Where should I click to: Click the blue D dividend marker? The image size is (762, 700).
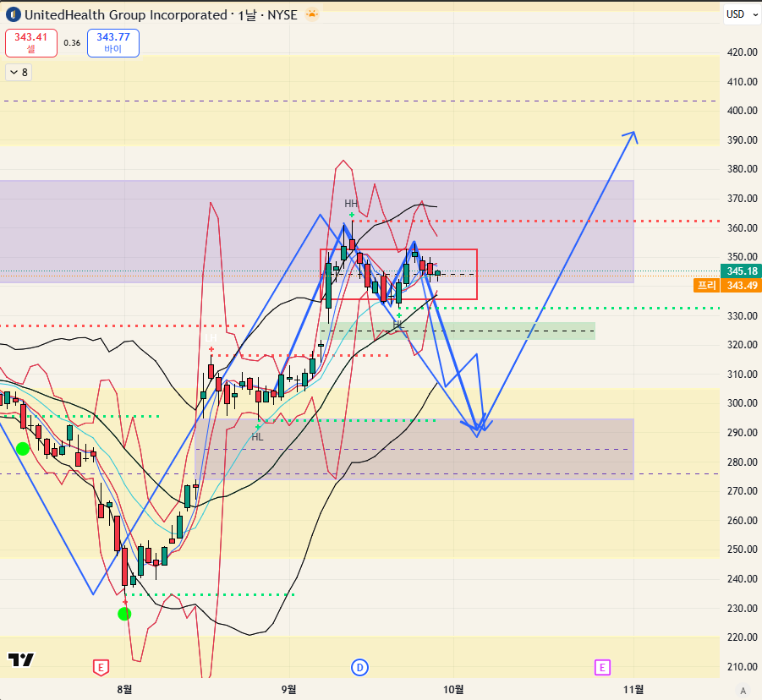pyautogui.click(x=359, y=668)
